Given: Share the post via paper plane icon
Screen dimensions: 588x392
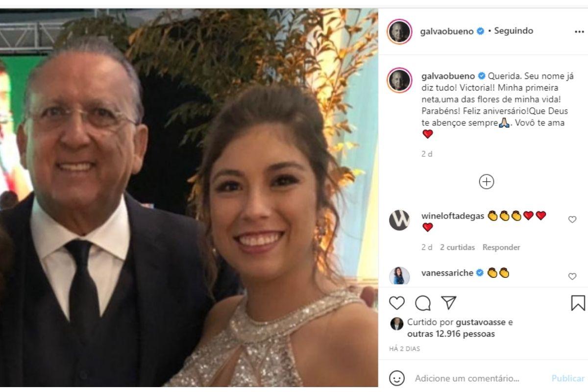Looking at the screenshot, I should pos(449,303).
